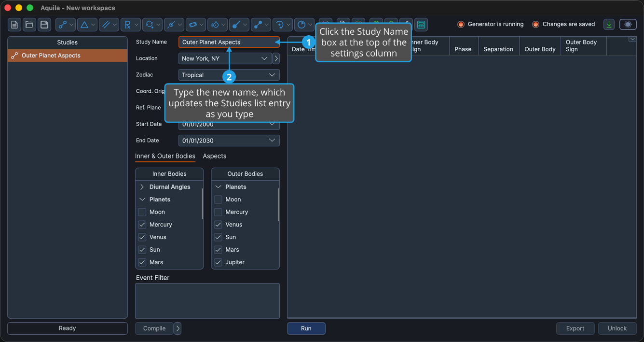Open the calculator tool in the toolbar

coord(421,25)
